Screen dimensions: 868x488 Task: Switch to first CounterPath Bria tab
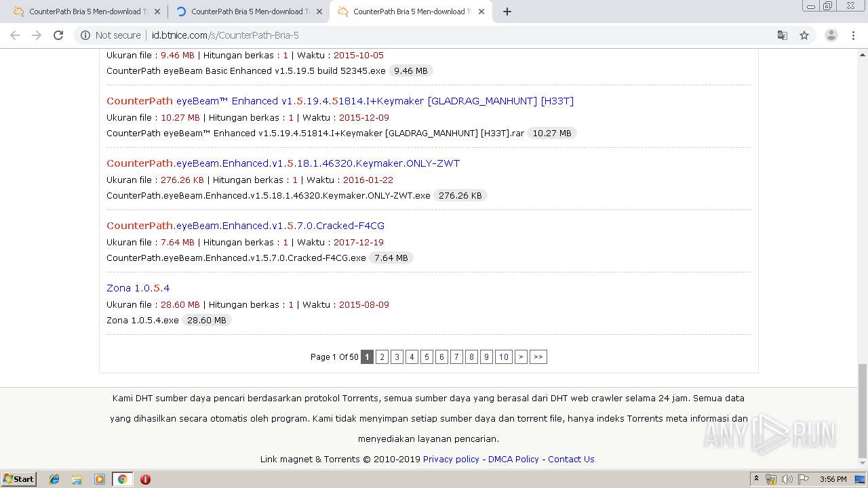86,12
